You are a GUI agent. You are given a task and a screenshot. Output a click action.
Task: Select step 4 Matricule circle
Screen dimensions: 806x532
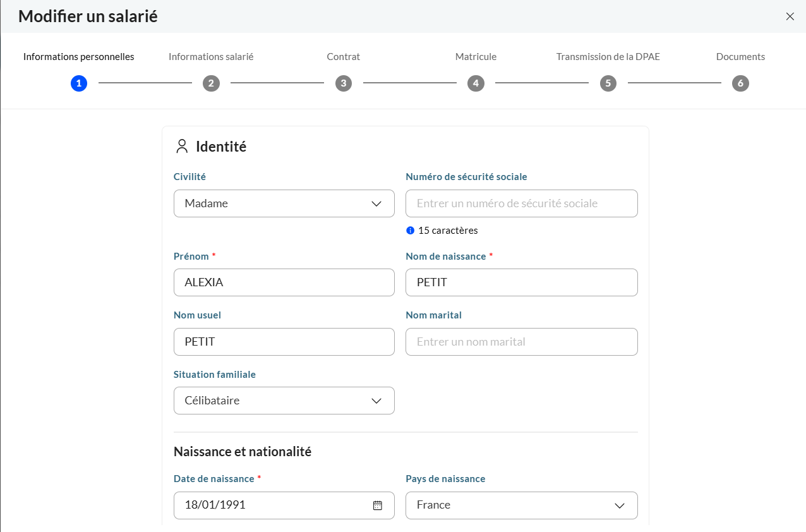click(476, 83)
